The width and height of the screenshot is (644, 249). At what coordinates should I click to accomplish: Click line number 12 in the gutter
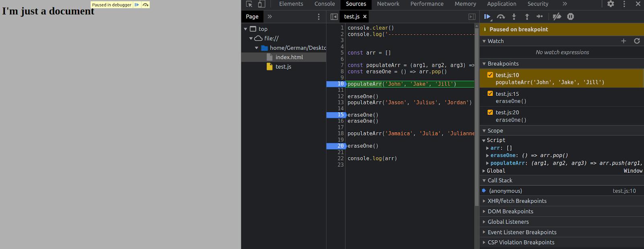(x=341, y=96)
